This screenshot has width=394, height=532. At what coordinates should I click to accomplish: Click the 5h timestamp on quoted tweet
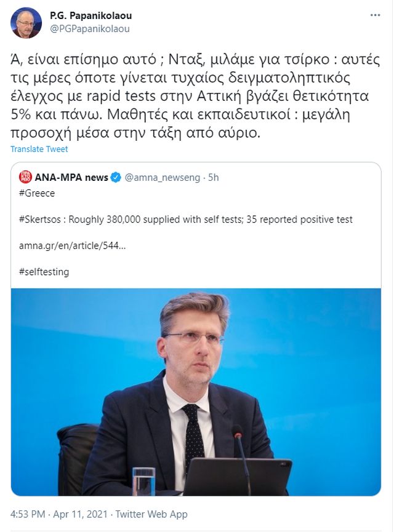tap(213, 177)
